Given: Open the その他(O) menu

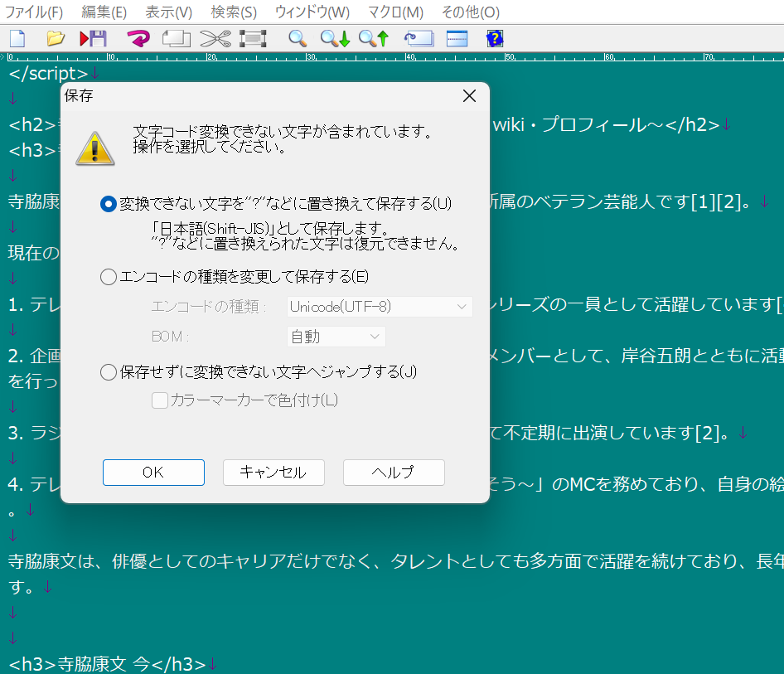Looking at the screenshot, I should 471,12.
